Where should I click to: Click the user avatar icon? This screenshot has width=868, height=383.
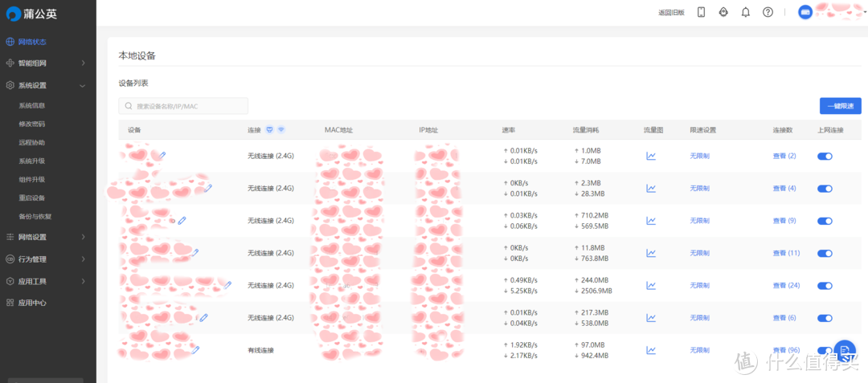pyautogui.click(x=805, y=12)
